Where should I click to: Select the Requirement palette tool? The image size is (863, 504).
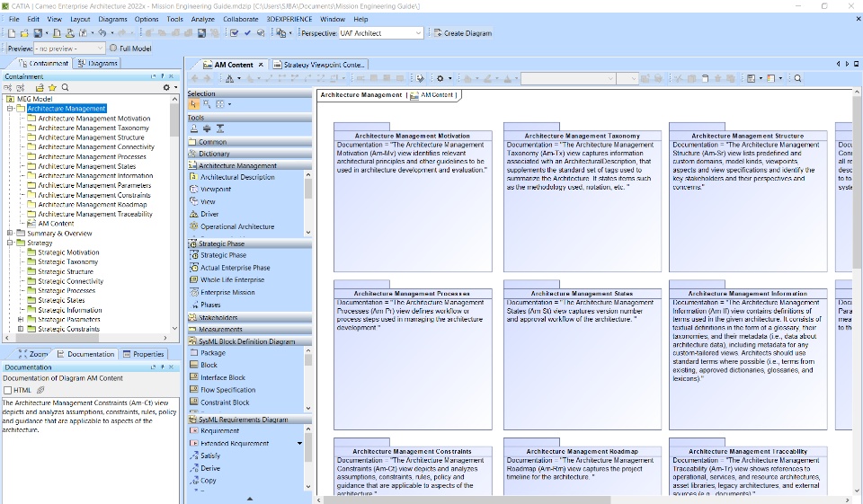click(219, 431)
